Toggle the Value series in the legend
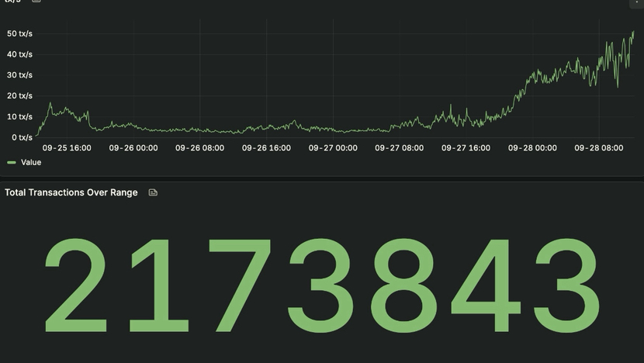This screenshot has width=644, height=363. coord(31,162)
